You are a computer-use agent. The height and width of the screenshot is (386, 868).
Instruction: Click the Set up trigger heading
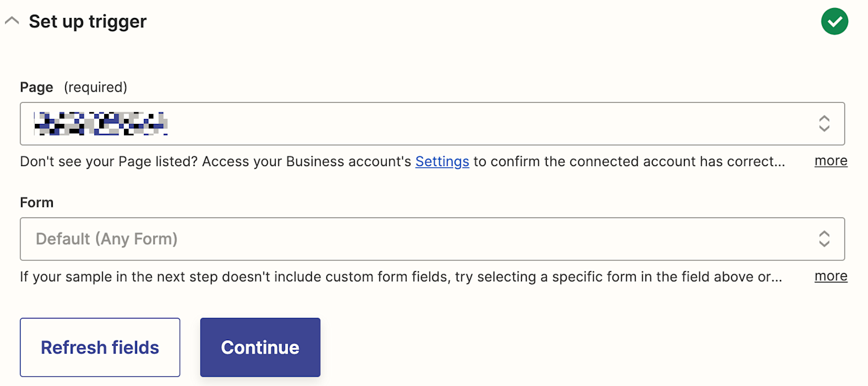[x=87, y=22]
